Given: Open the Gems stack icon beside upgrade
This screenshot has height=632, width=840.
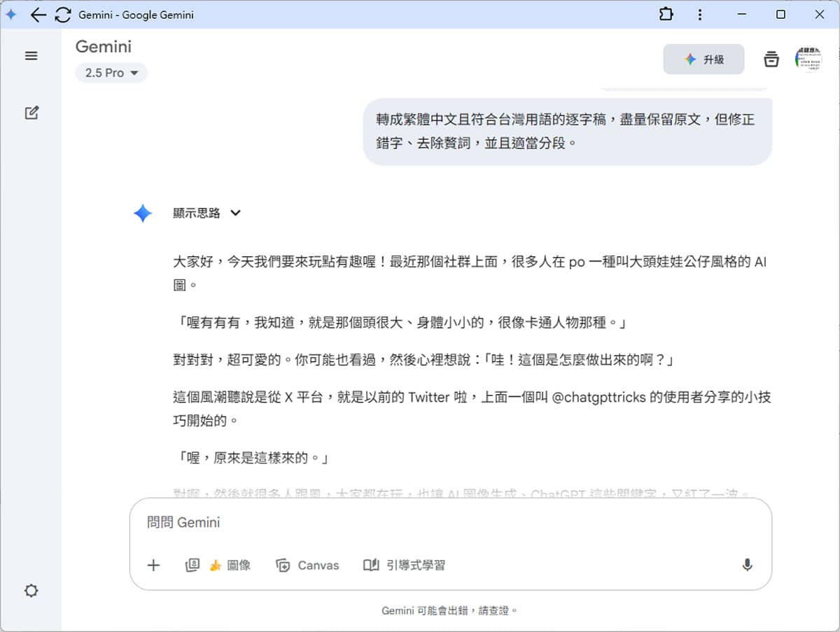Looking at the screenshot, I should tap(771, 59).
